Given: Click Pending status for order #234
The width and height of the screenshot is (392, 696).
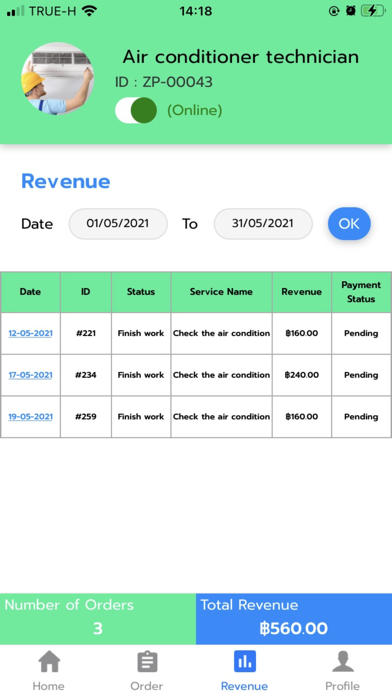Looking at the screenshot, I should pos(361,375).
